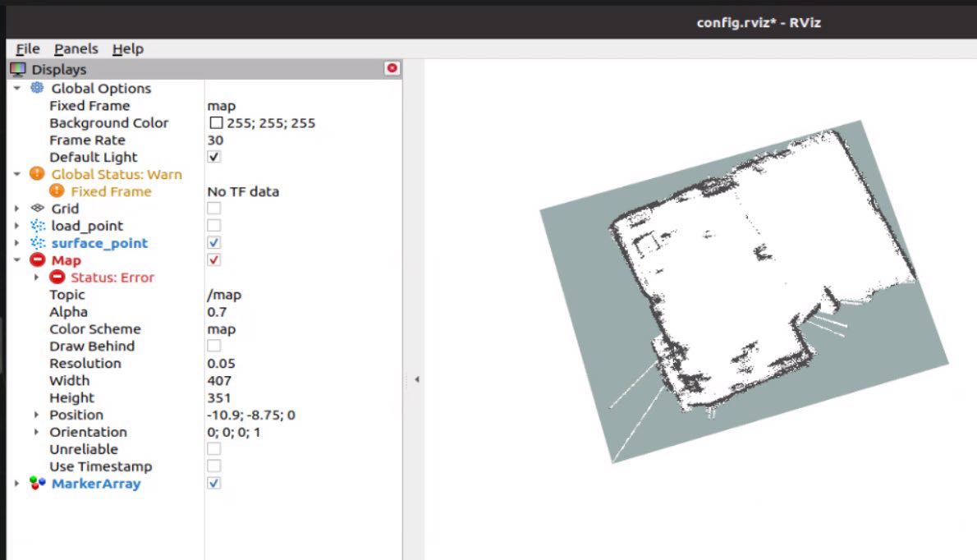Select Orientation value 0; 0; 0; 1
Image resolution: width=977 pixels, height=560 pixels.
coord(234,432)
